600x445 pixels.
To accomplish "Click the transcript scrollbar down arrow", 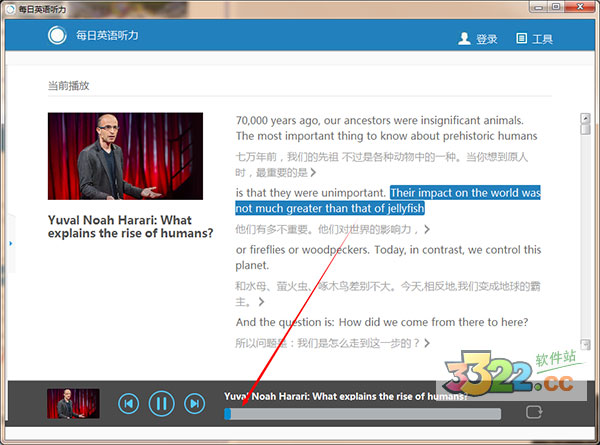I will coord(585,344).
